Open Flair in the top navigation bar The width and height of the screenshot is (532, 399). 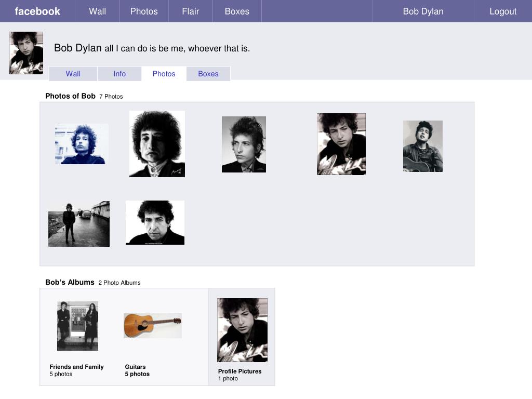click(190, 11)
